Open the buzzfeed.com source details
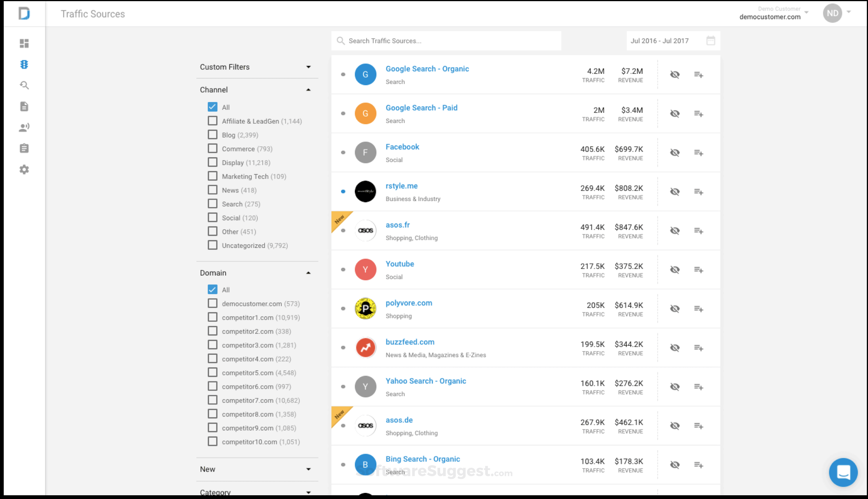This screenshot has width=868, height=499. [x=410, y=342]
